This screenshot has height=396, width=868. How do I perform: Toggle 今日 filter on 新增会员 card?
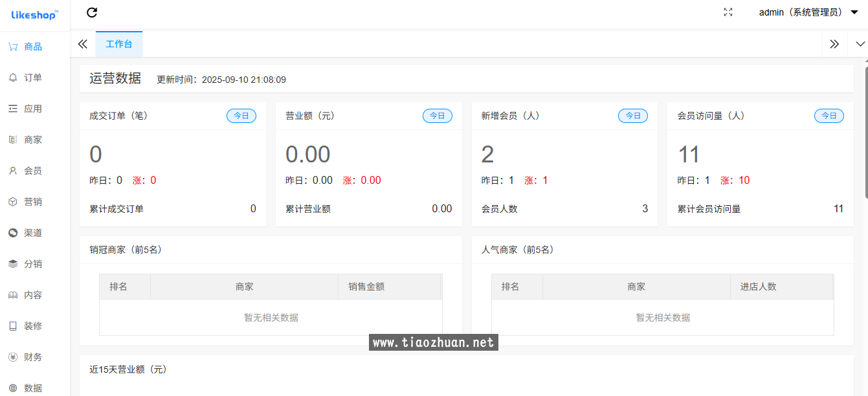[x=633, y=115]
